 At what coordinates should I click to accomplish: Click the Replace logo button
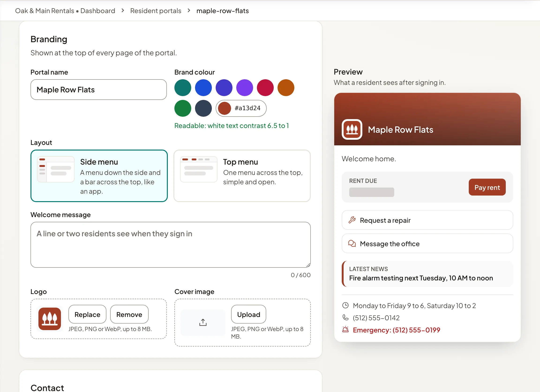click(87, 314)
